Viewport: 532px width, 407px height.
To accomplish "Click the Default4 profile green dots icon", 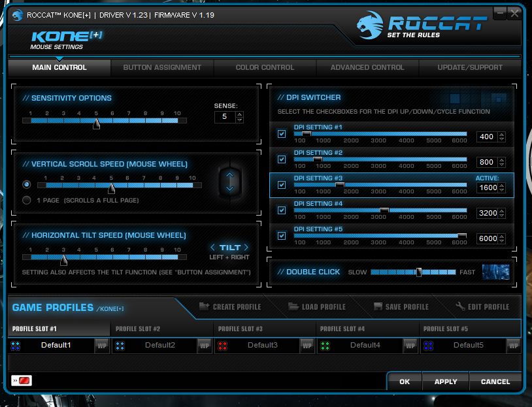I will tap(325, 346).
